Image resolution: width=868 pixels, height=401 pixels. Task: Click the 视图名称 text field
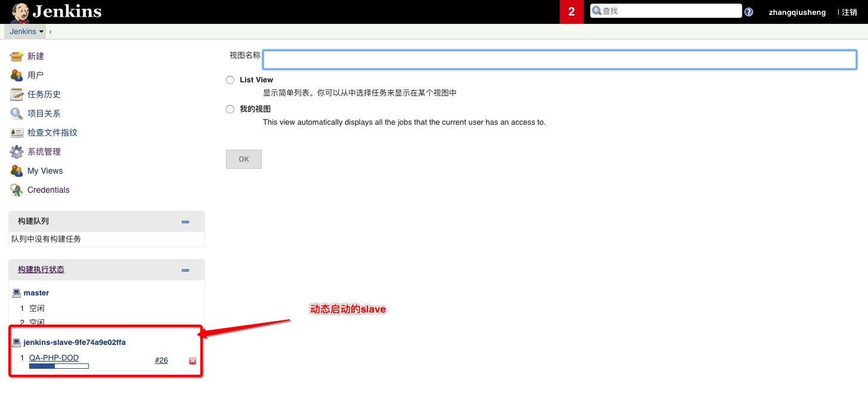point(560,60)
